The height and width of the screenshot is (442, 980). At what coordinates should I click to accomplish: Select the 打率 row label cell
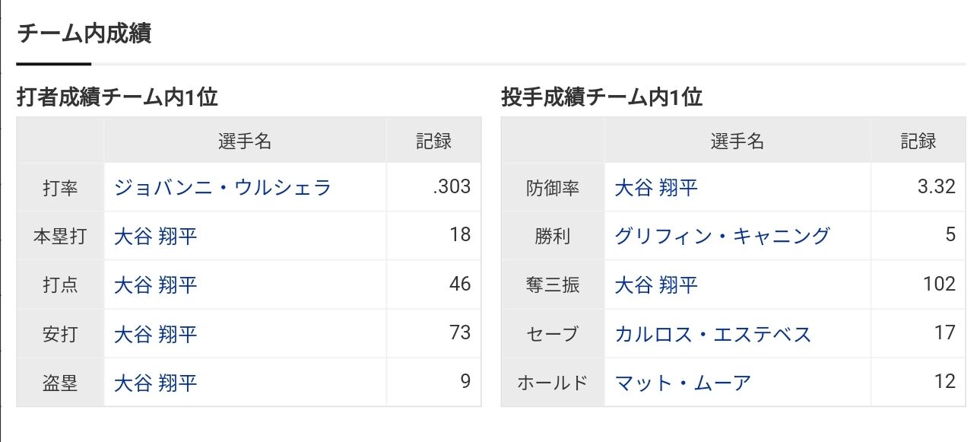click(60, 188)
